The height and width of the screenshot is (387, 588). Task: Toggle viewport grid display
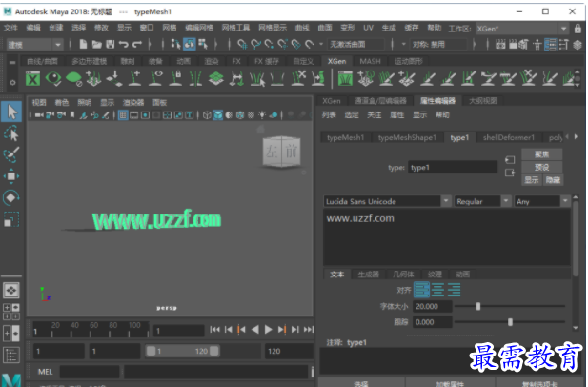pyautogui.click(x=123, y=115)
